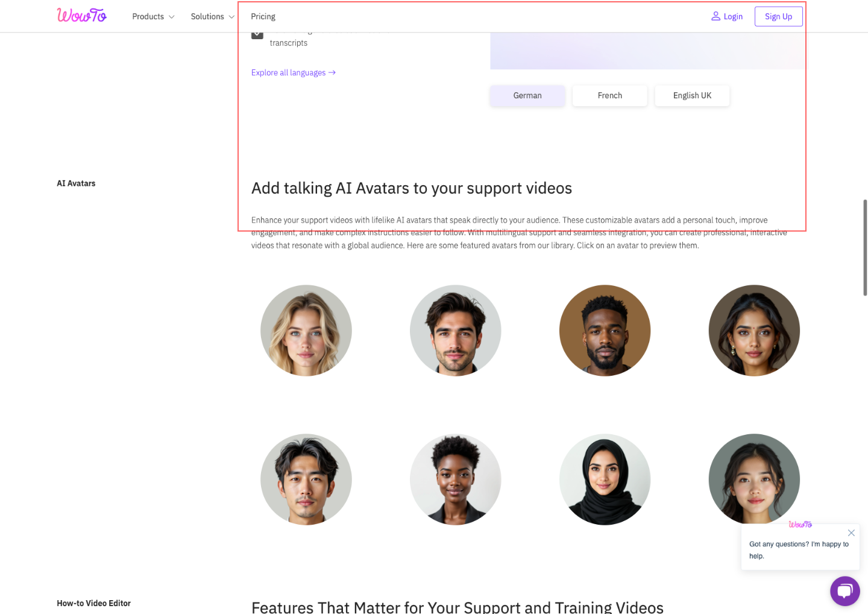Preview the bearded man on brown background
Image resolution: width=868 pixels, height=614 pixels.
point(605,331)
